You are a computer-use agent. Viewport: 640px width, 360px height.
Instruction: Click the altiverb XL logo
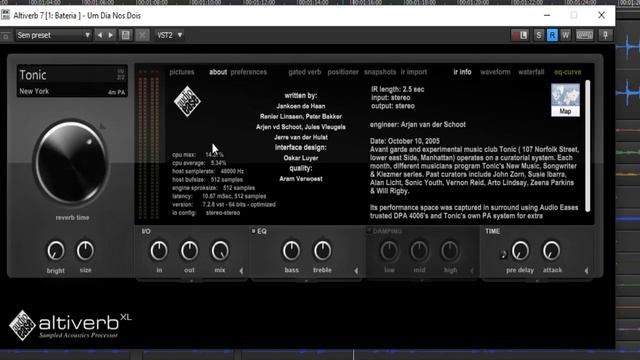70,325
